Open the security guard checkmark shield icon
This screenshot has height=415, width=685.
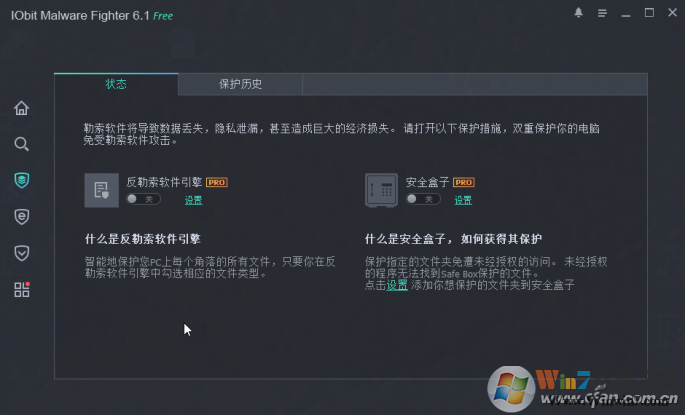21,252
